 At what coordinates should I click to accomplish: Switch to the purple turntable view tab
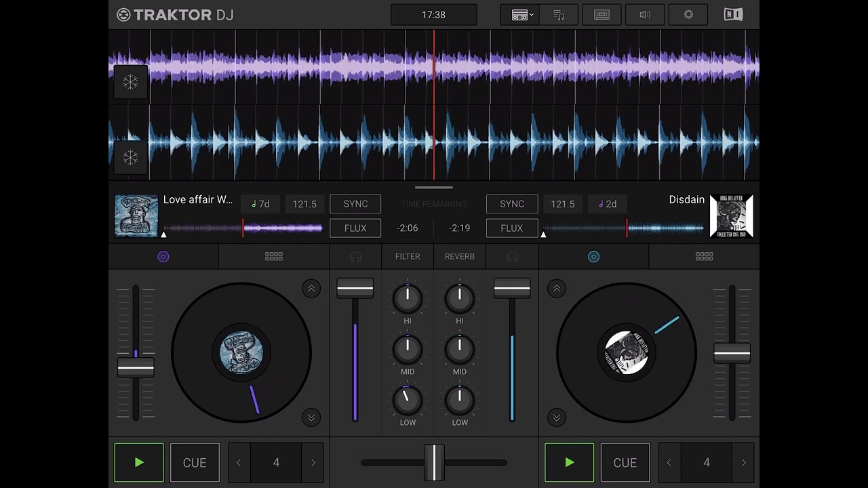(x=163, y=257)
